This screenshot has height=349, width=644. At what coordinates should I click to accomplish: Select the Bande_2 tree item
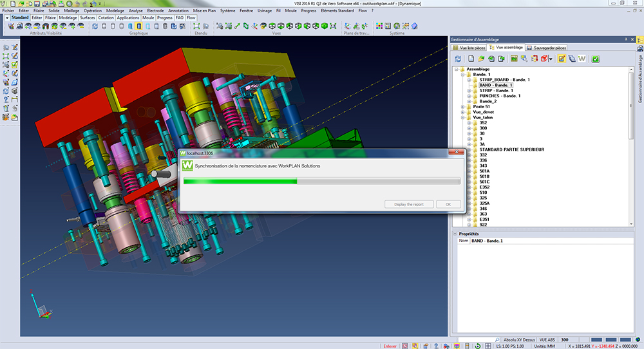[488, 101]
